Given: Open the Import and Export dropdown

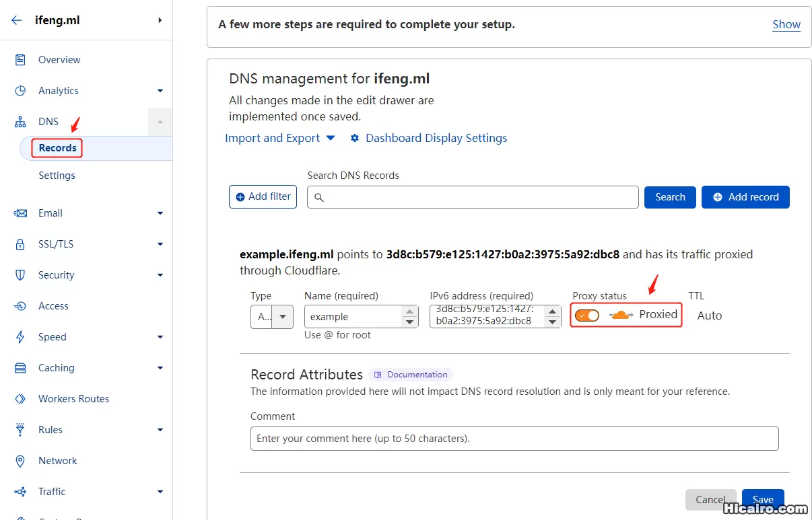Looking at the screenshot, I should point(280,138).
